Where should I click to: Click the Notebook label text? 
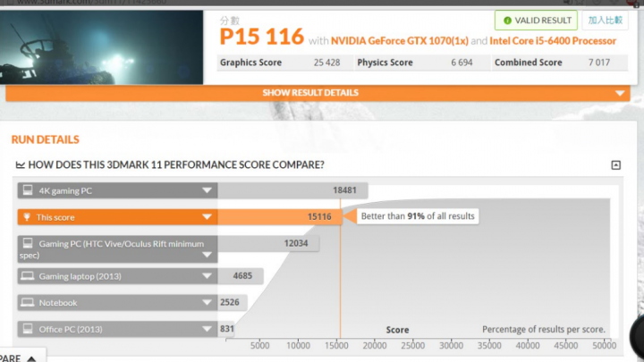58,303
